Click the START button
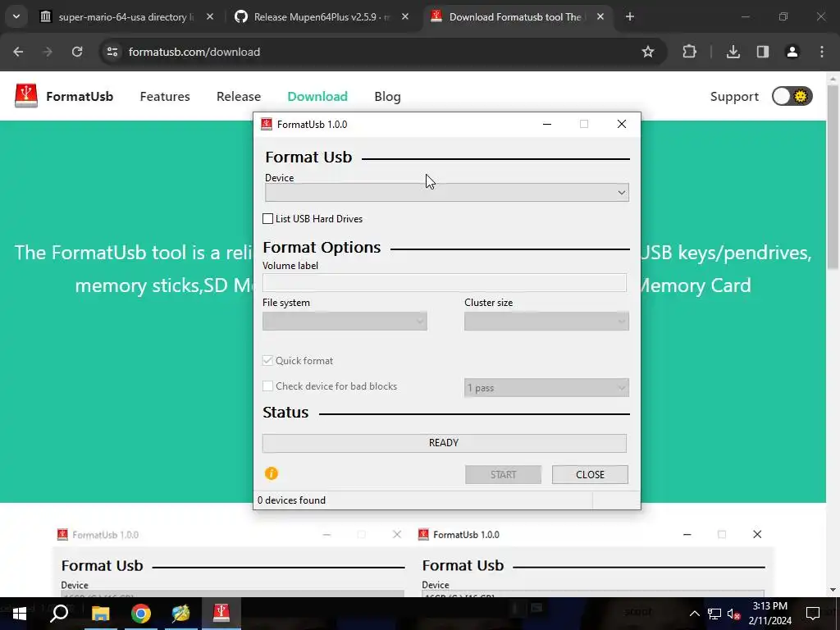Screen dimensions: 840x630 503,475
